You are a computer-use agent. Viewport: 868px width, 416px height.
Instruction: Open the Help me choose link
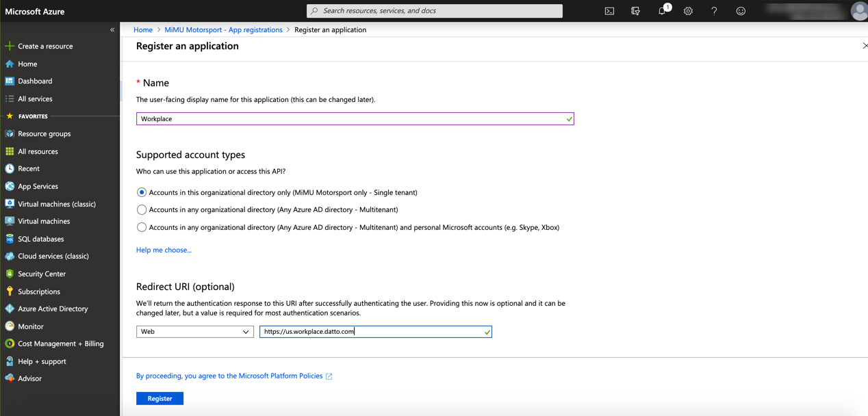tap(164, 250)
